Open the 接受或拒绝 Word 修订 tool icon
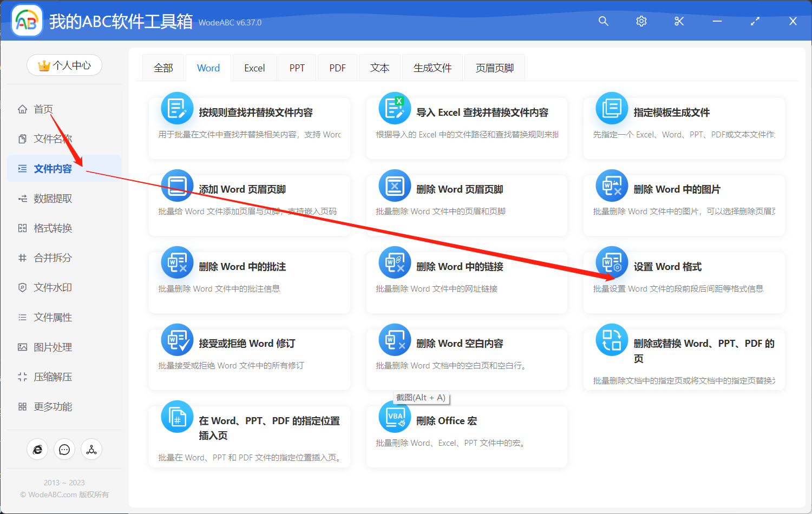The image size is (812, 514). click(177, 339)
